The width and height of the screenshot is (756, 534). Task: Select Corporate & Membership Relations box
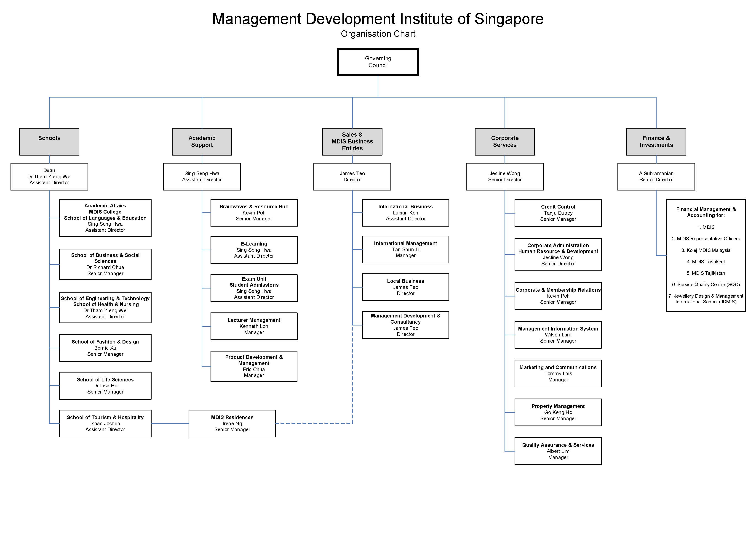tap(558, 296)
